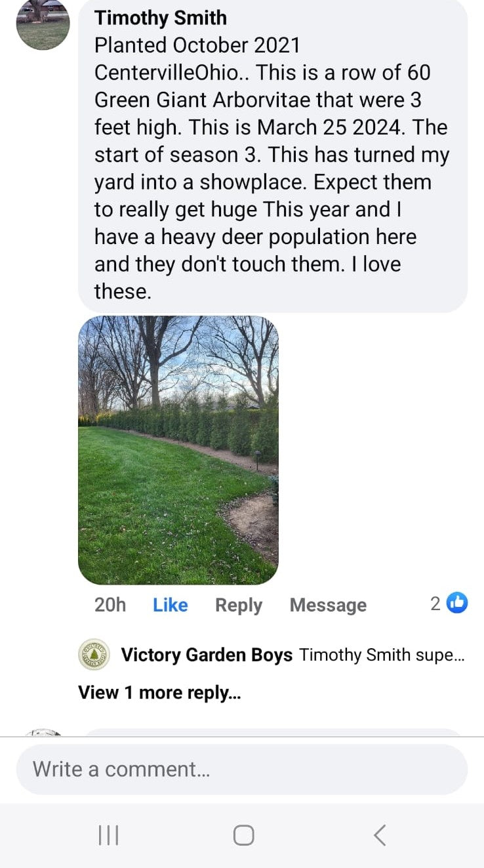Open the like reaction thumbs-up icon
The height and width of the screenshot is (868, 484).
tap(457, 603)
